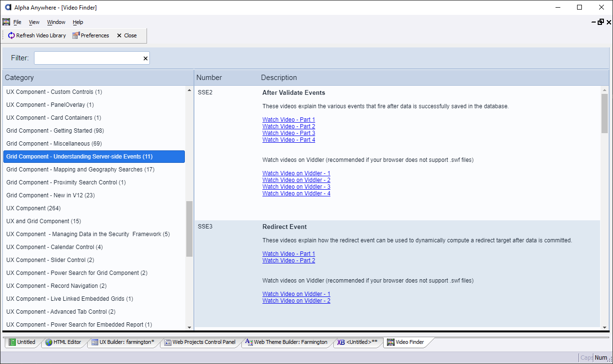Select UX Component - Slider Control category
Viewport: 613px width, 364px height.
[x=94, y=260]
